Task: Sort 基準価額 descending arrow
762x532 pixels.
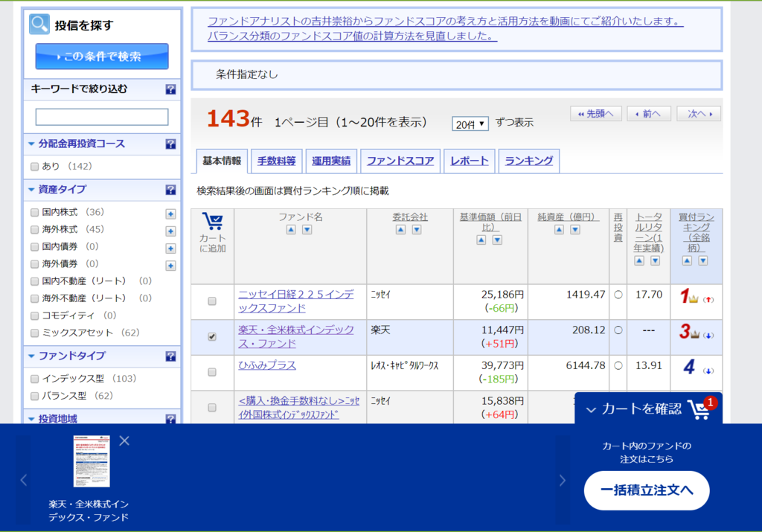Action: coord(497,240)
